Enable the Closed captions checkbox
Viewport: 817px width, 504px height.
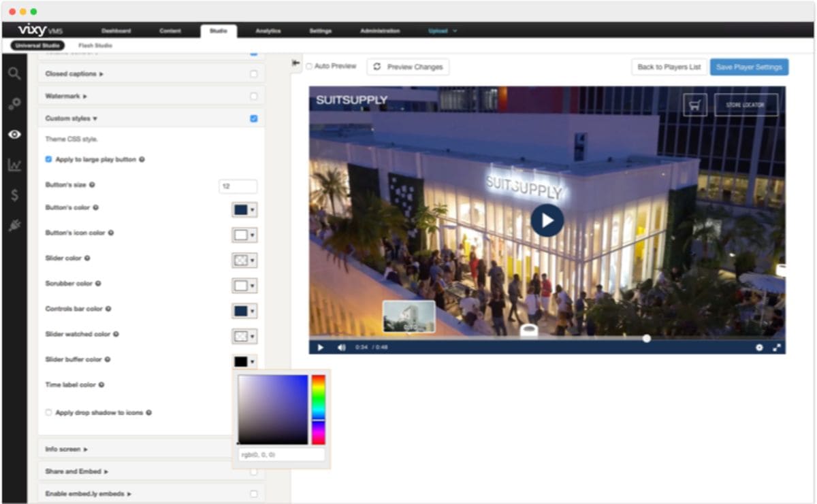point(254,73)
